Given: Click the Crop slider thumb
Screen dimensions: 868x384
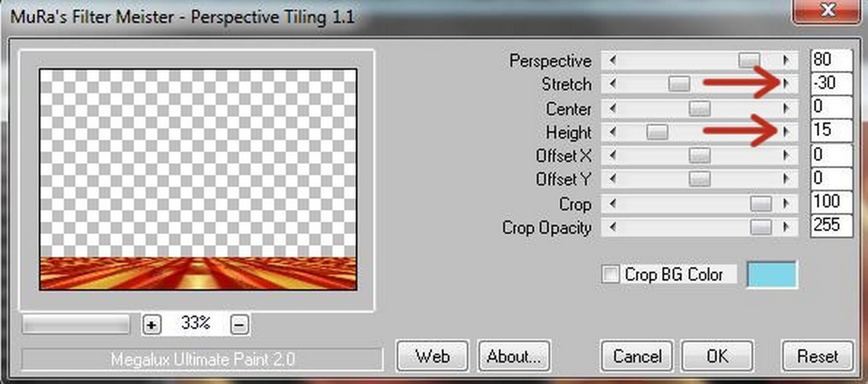Looking at the screenshot, I should (761, 204).
